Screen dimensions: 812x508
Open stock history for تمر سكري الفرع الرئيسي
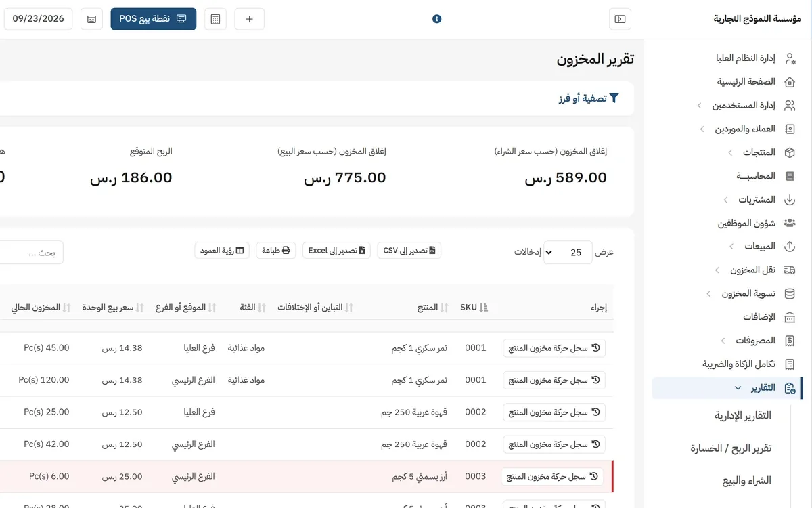pyautogui.click(x=554, y=380)
